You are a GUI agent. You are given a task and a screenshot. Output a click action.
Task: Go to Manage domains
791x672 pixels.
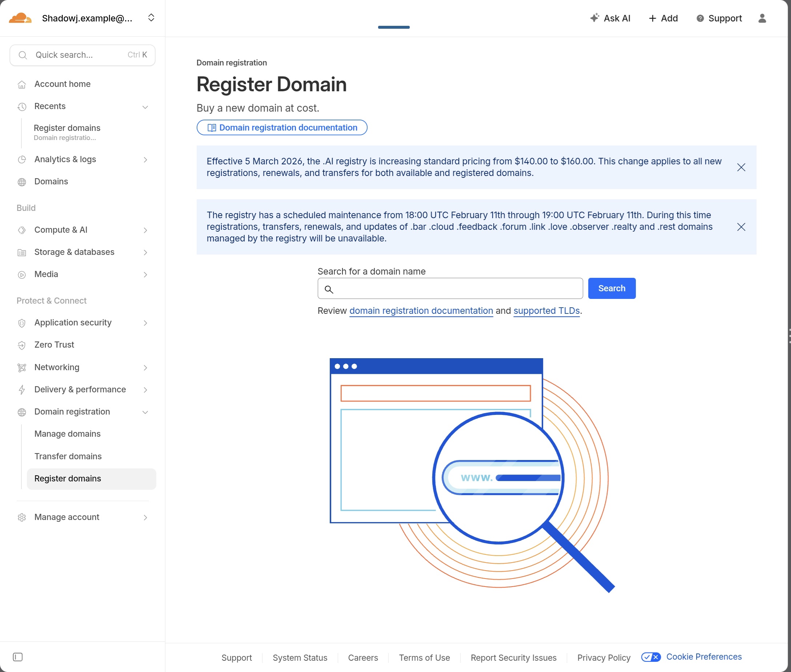(67, 434)
